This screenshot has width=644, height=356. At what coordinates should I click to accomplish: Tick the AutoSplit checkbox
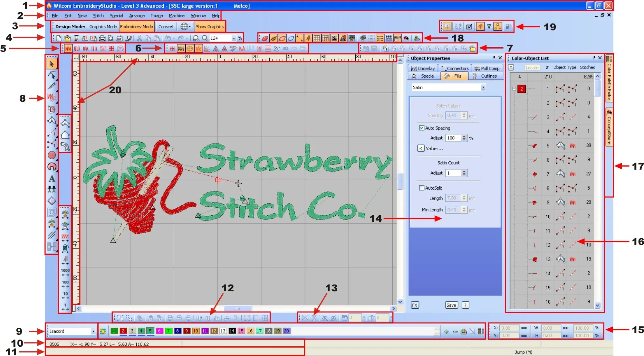[421, 188]
